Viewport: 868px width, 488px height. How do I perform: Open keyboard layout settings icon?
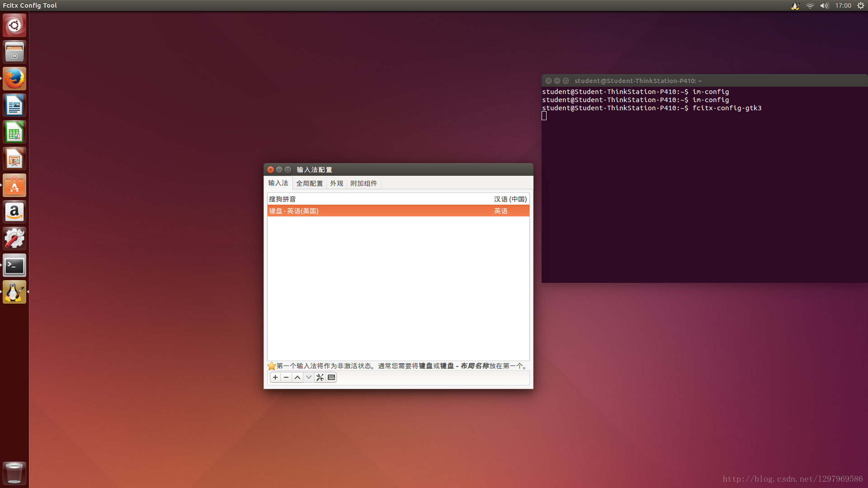pyautogui.click(x=331, y=377)
